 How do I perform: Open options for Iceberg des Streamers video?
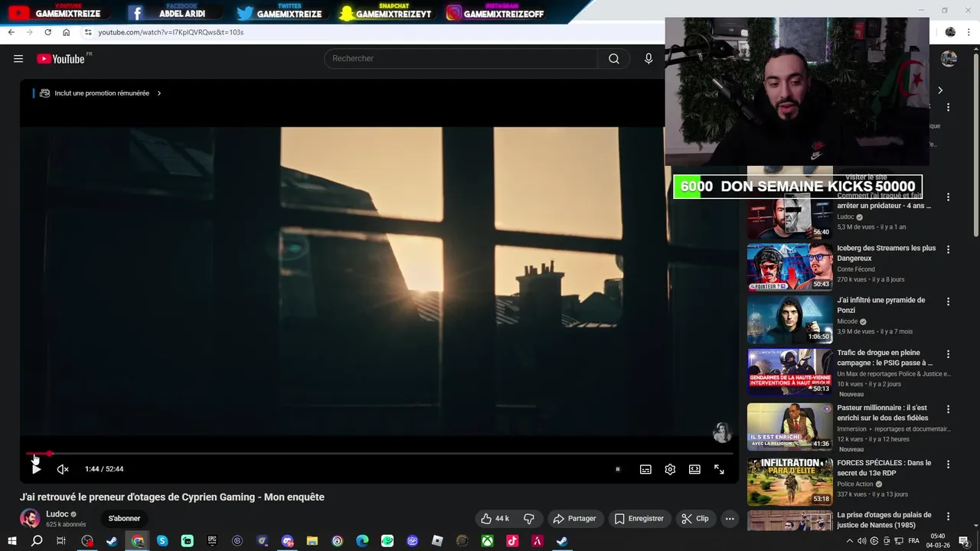pos(948,249)
